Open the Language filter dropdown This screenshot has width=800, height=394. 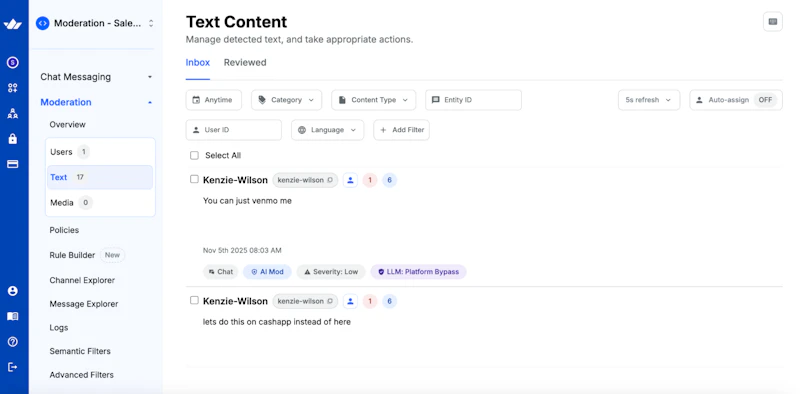click(x=328, y=130)
